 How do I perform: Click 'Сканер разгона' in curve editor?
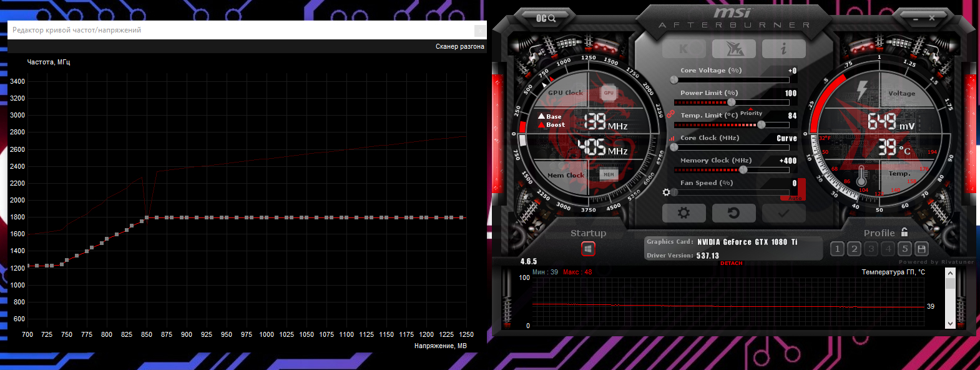coord(460,46)
